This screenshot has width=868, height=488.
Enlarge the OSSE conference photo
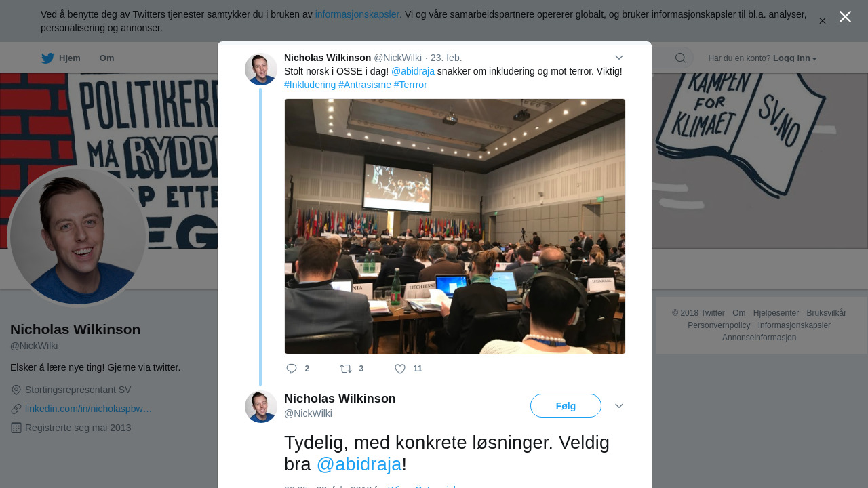click(x=455, y=226)
